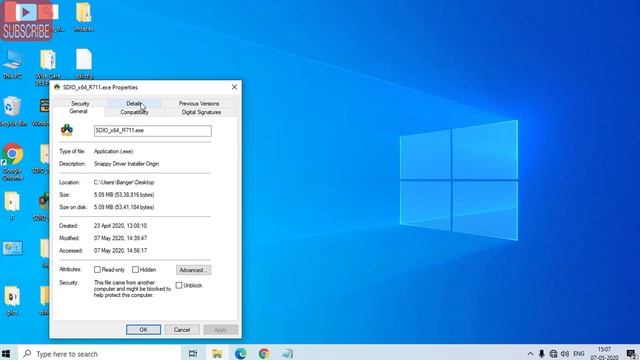
Task: Tick the Hidden attribute checkbox
Action: (135, 269)
